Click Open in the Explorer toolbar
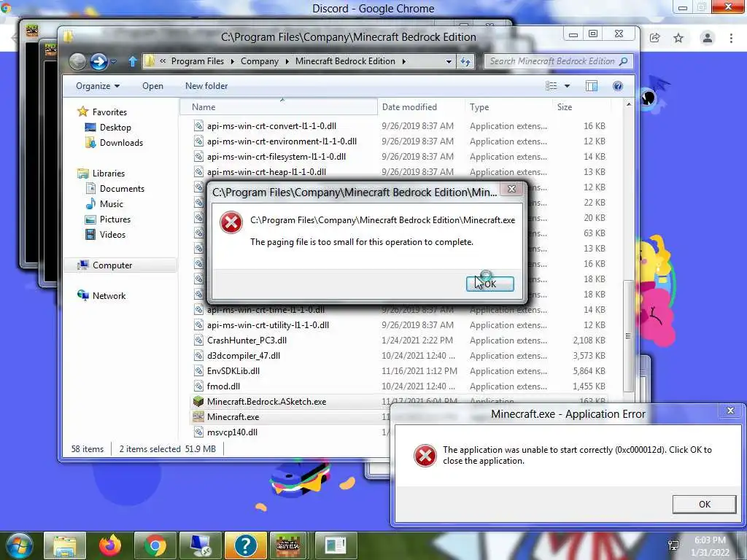 152,86
